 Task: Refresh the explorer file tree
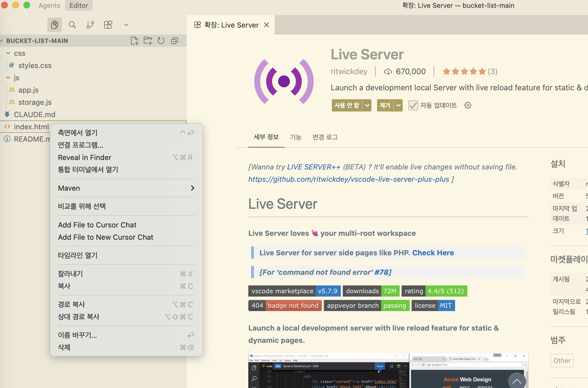(x=161, y=41)
